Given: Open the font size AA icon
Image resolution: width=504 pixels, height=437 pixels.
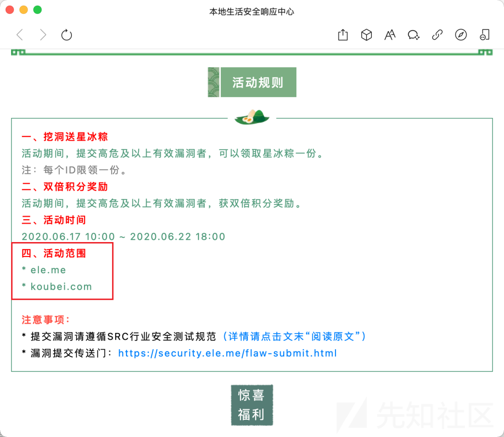Looking at the screenshot, I should pyautogui.click(x=390, y=35).
